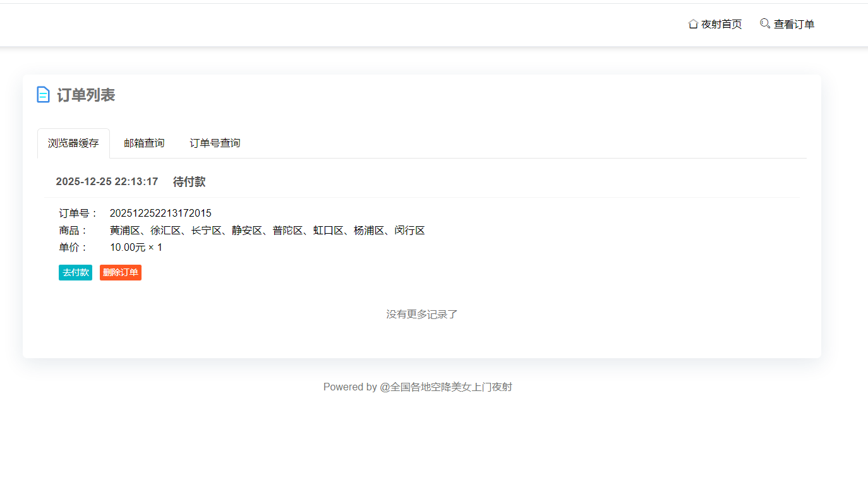
Task: Click the blue 去付款 button
Action: pyautogui.click(x=75, y=272)
